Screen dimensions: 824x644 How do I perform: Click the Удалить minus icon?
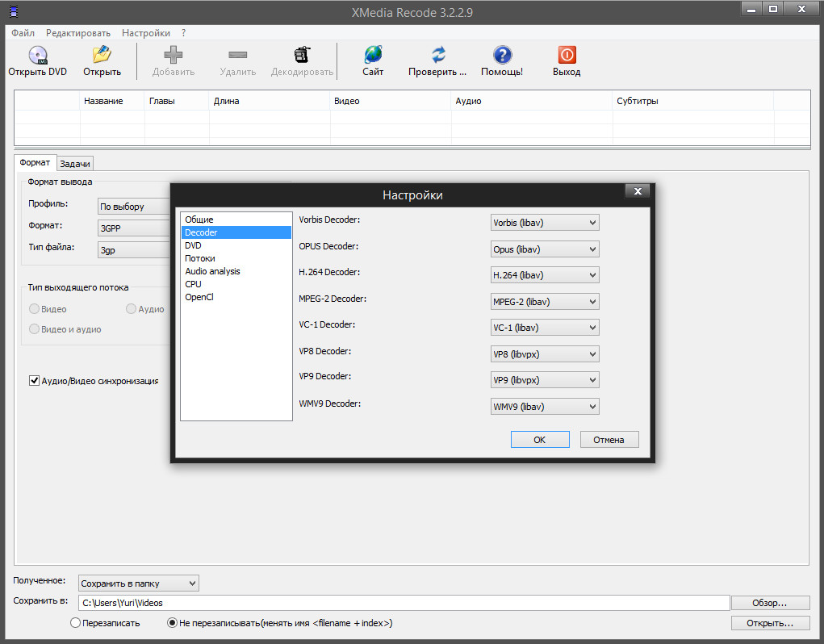pyautogui.click(x=237, y=55)
